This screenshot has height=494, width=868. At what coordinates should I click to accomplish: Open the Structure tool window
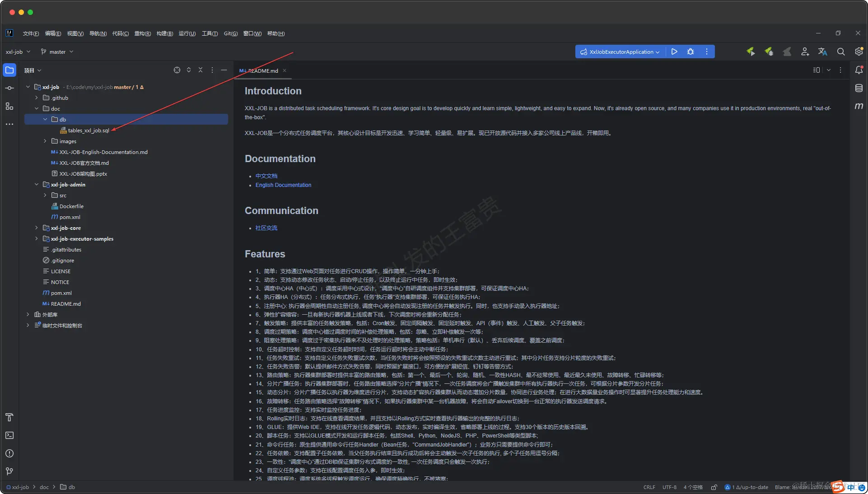click(9, 106)
